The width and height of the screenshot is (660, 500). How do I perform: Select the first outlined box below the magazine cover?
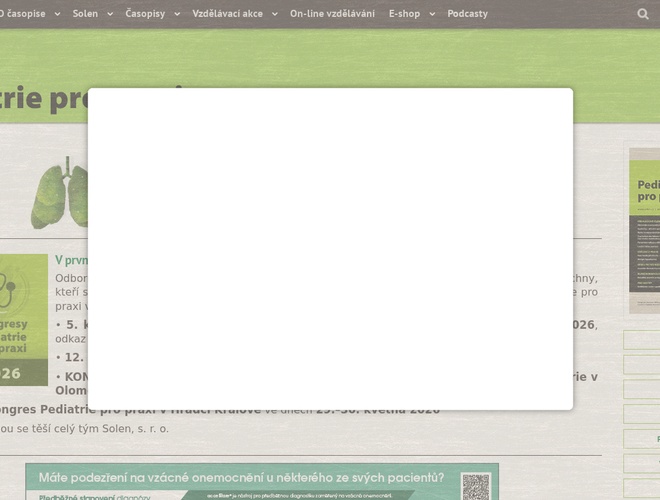pos(641,340)
